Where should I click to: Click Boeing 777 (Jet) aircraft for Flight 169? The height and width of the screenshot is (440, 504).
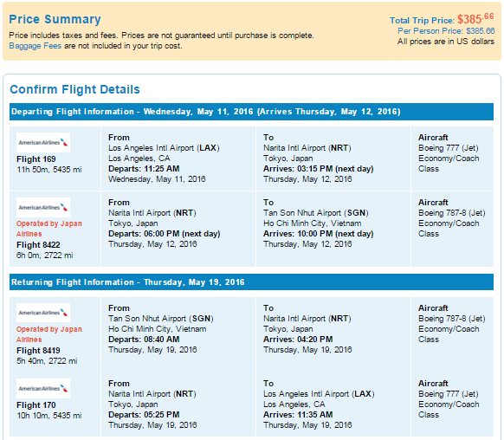coord(449,148)
